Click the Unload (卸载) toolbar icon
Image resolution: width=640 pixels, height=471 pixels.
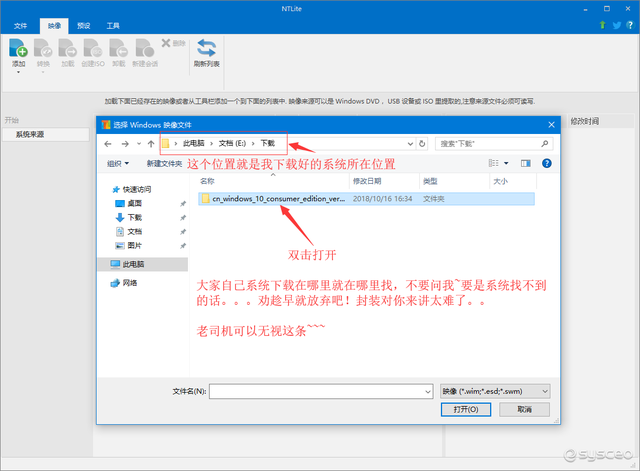[118, 48]
